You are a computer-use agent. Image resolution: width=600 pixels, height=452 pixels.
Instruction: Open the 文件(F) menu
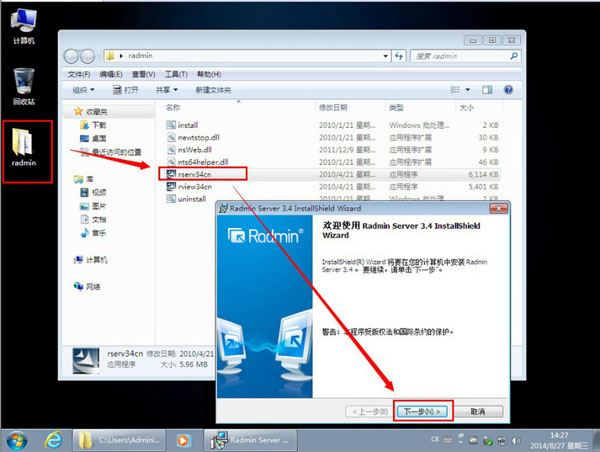click(79, 74)
